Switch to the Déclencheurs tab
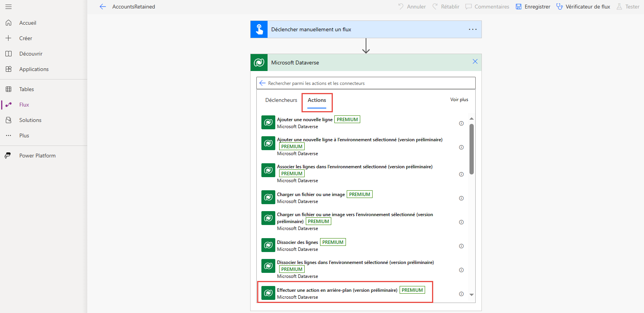644x313 pixels. pos(281,100)
